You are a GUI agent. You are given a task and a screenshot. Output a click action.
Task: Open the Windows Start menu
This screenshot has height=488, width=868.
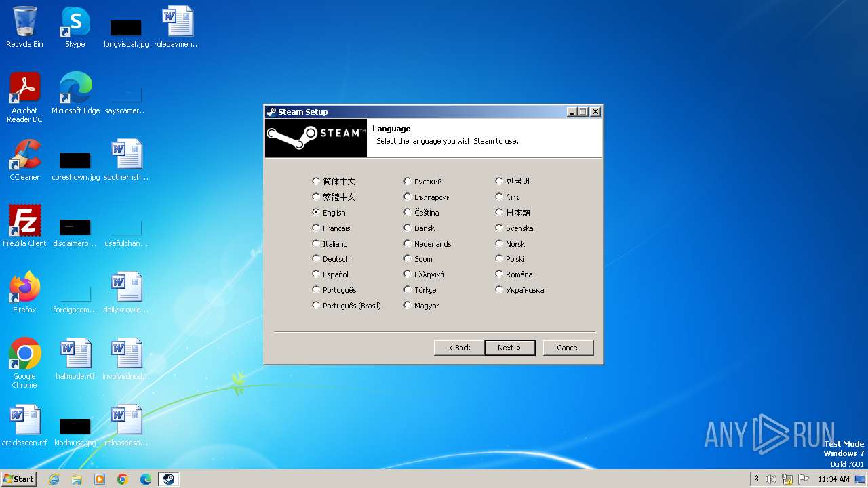[18, 479]
